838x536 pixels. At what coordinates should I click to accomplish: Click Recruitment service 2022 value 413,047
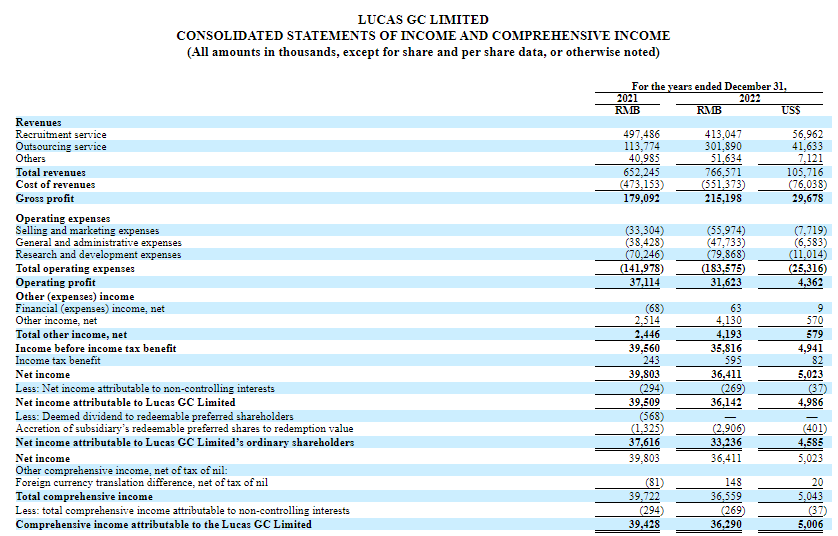click(723, 135)
